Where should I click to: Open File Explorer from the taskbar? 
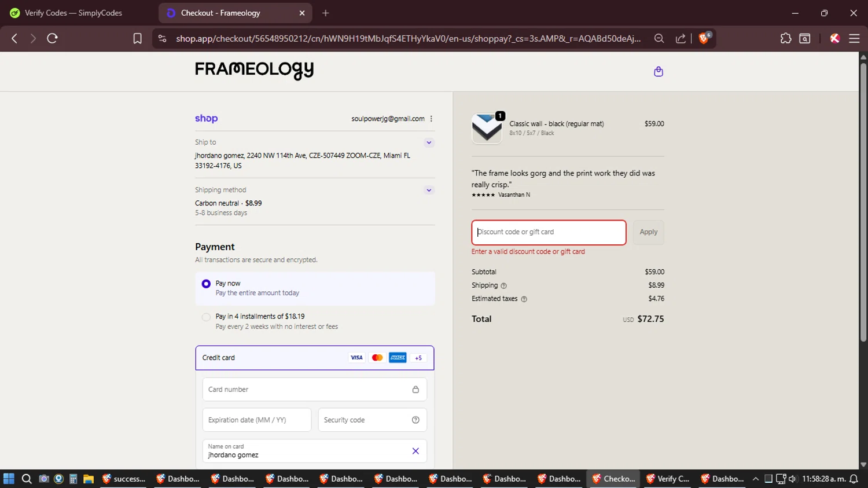(89, 479)
